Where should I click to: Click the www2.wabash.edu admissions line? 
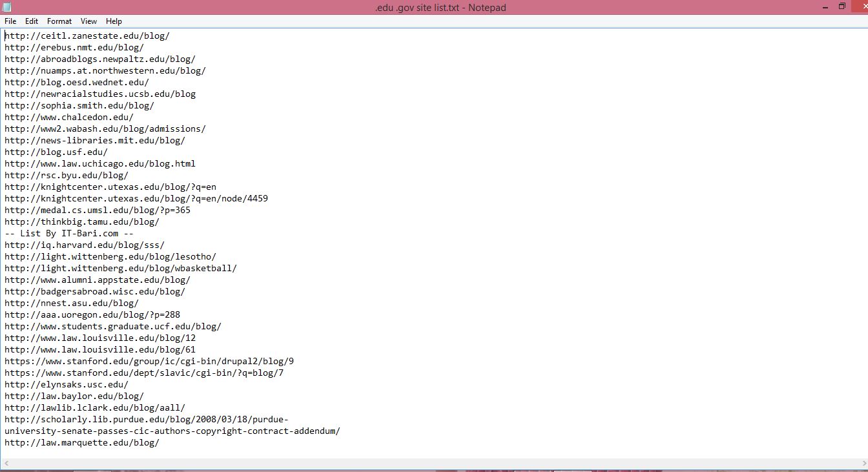(x=105, y=129)
